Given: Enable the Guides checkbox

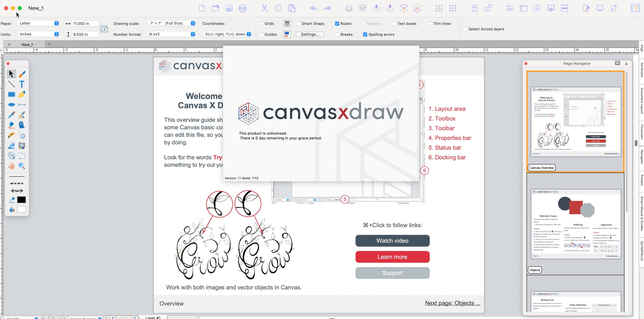Looking at the screenshot, I should (261, 34).
